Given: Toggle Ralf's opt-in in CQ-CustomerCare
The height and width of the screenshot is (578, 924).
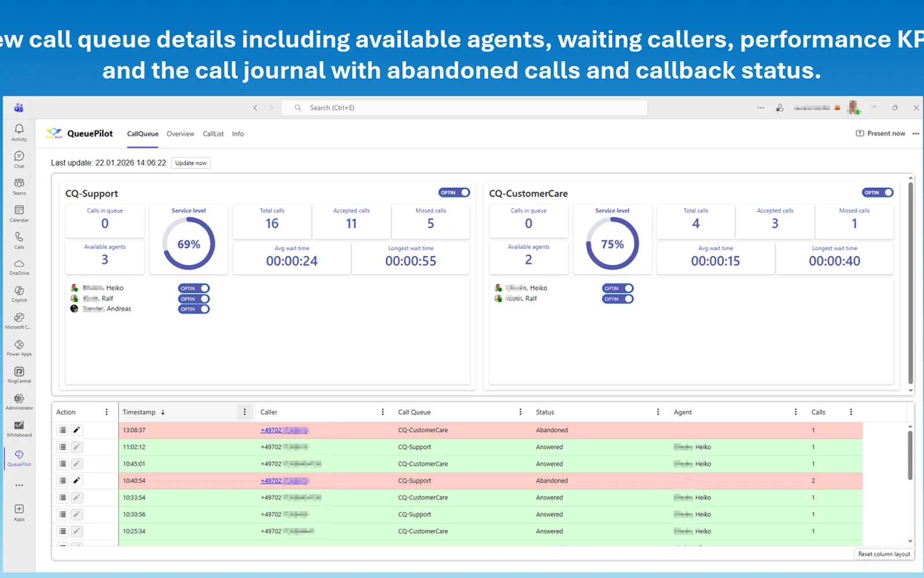Looking at the screenshot, I should (x=618, y=299).
